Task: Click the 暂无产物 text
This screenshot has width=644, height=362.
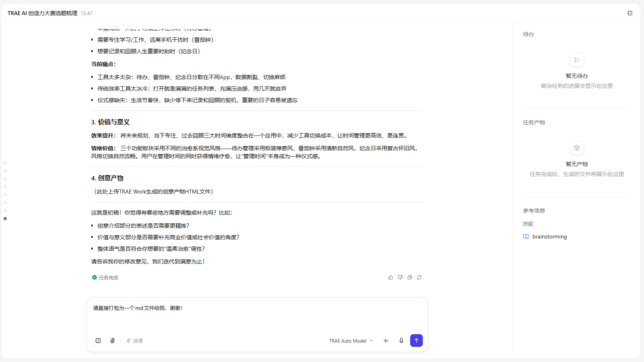Action: [577, 164]
